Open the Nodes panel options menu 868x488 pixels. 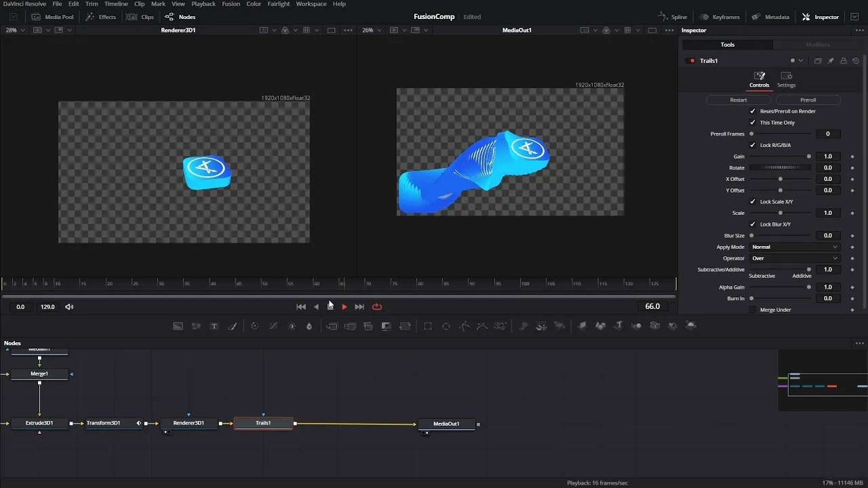click(x=859, y=344)
